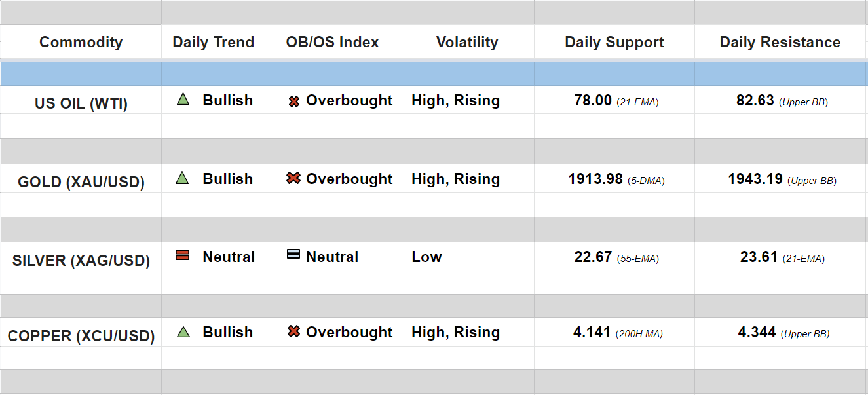The image size is (868, 395).
Task: Select the red Overbought X in Gold row
Action: (293, 178)
